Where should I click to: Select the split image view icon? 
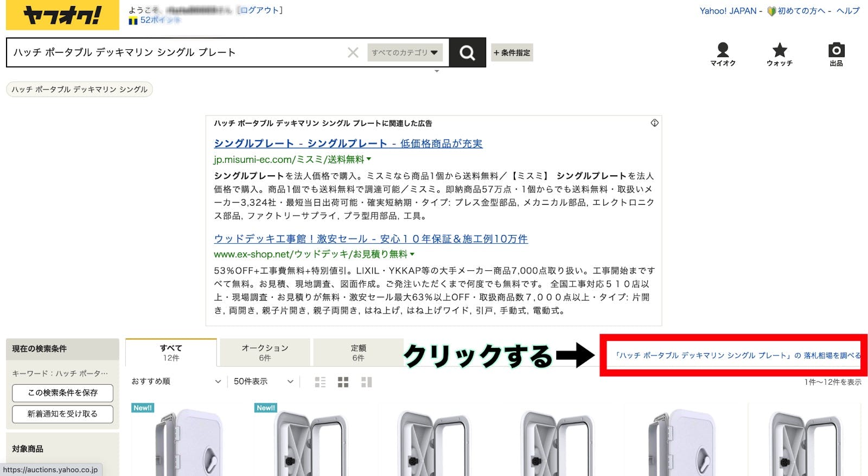(x=366, y=382)
